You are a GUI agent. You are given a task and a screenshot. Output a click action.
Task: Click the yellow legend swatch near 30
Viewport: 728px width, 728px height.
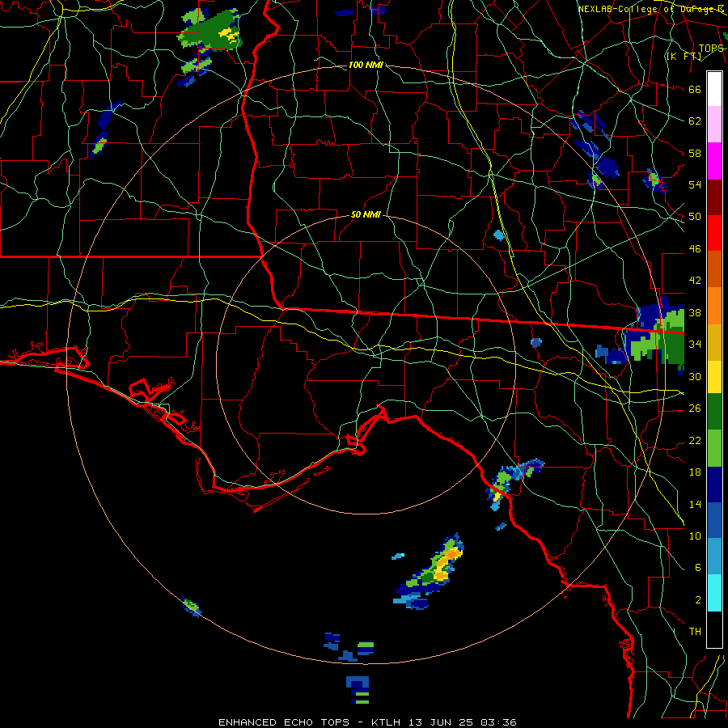coord(714,377)
